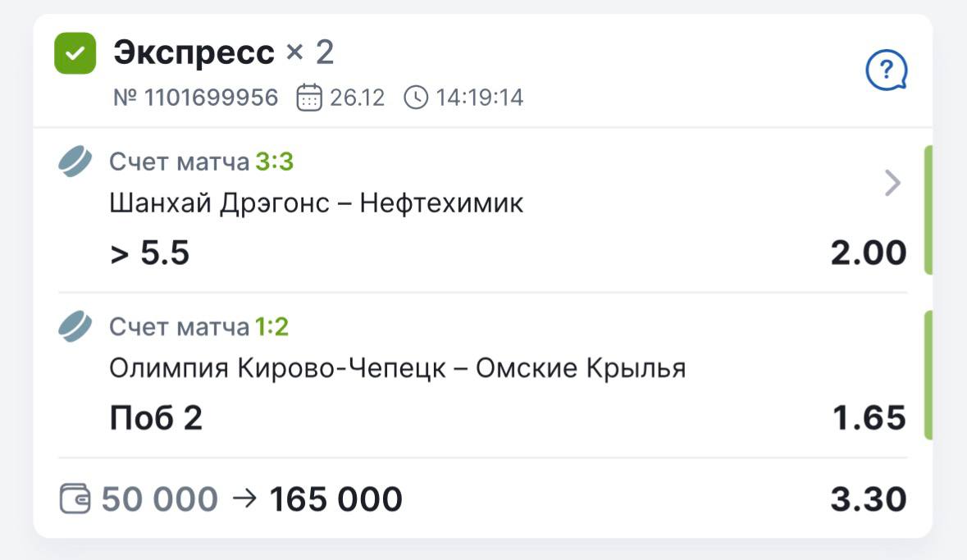
Task: Click the Экспресс bet title
Action: tap(194, 53)
